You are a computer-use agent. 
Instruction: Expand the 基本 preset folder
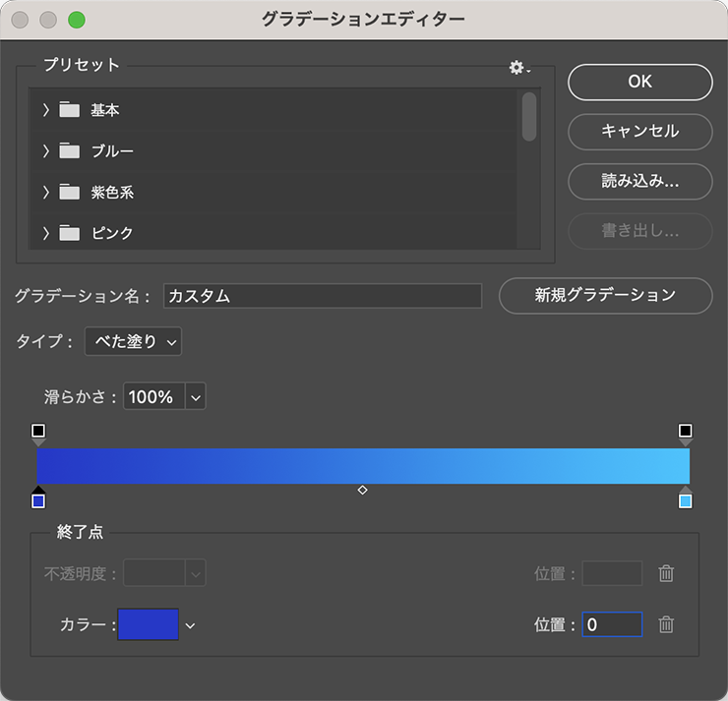tap(45, 110)
